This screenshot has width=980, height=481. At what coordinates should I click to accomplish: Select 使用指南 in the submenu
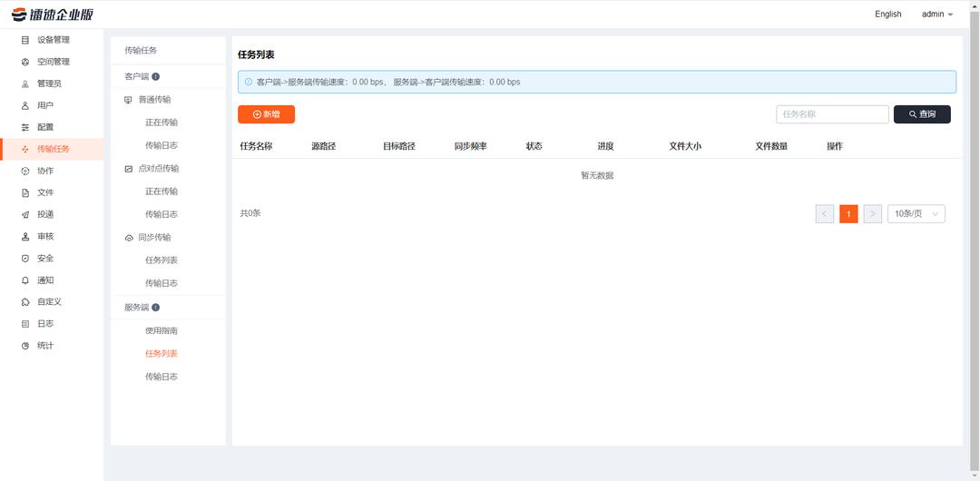[162, 331]
